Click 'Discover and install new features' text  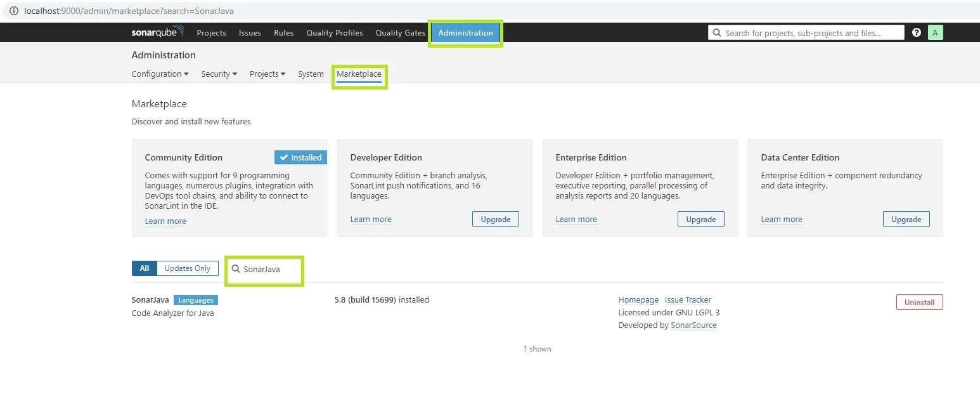191,121
